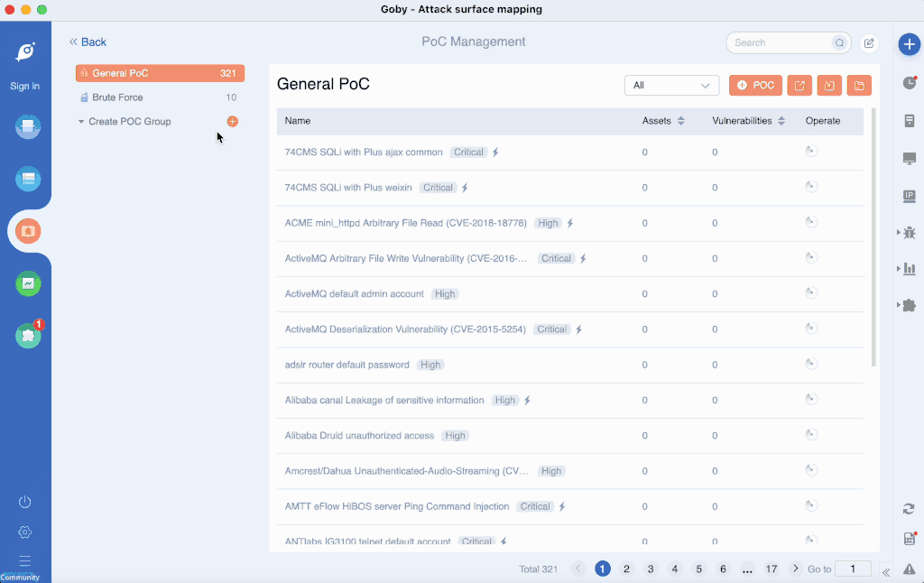Select General PoC category
This screenshot has width=924, height=583.
pos(160,73)
